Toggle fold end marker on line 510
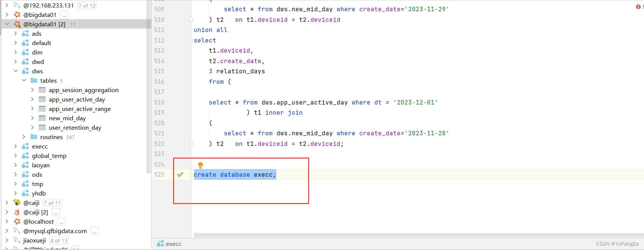Screen dimensions: 644x250 [x=191, y=19]
